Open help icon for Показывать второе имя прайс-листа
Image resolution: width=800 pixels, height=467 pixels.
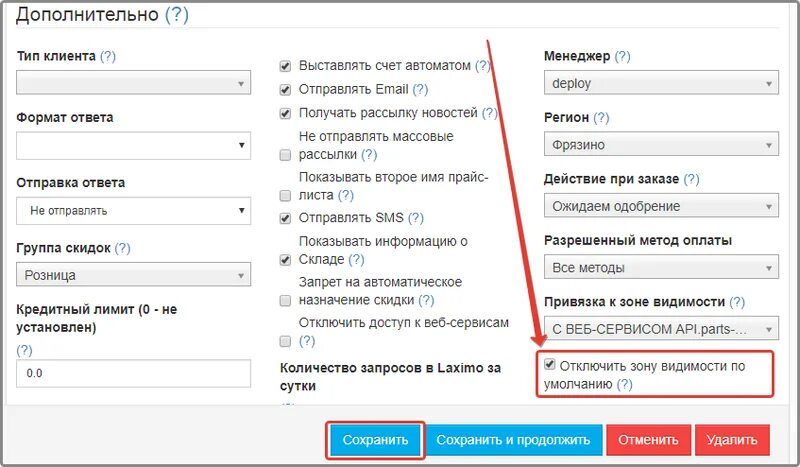345,195
